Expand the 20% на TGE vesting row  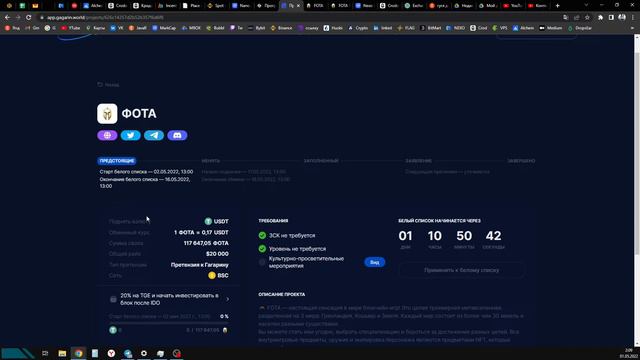(169, 299)
